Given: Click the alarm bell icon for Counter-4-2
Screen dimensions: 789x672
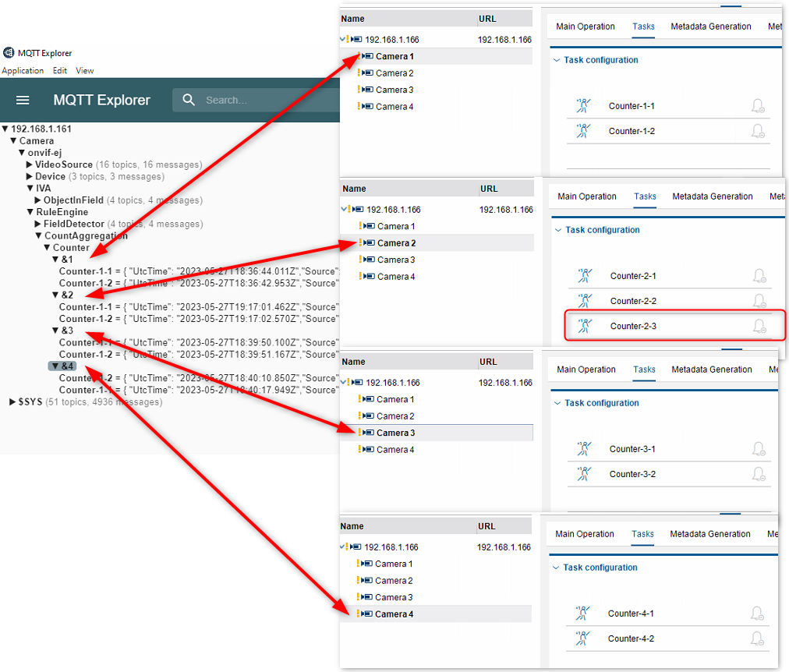Looking at the screenshot, I should click(x=757, y=638).
